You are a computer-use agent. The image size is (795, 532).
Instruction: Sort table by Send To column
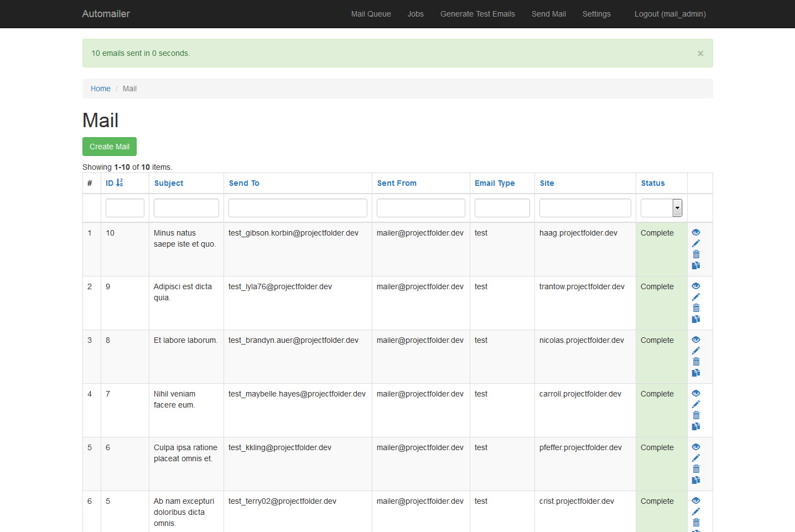coord(244,183)
